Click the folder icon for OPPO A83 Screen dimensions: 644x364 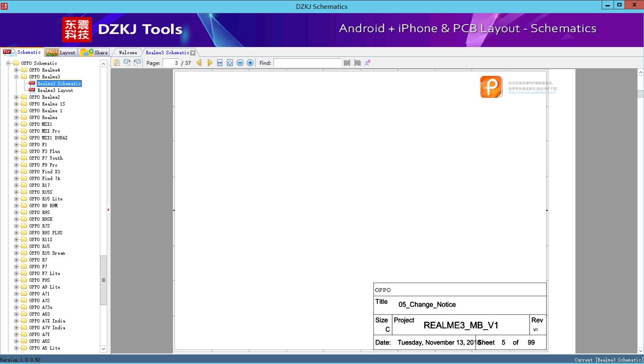click(24, 314)
